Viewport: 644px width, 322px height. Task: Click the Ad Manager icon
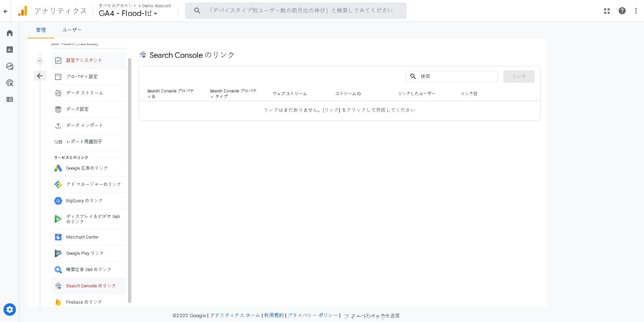click(x=58, y=185)
